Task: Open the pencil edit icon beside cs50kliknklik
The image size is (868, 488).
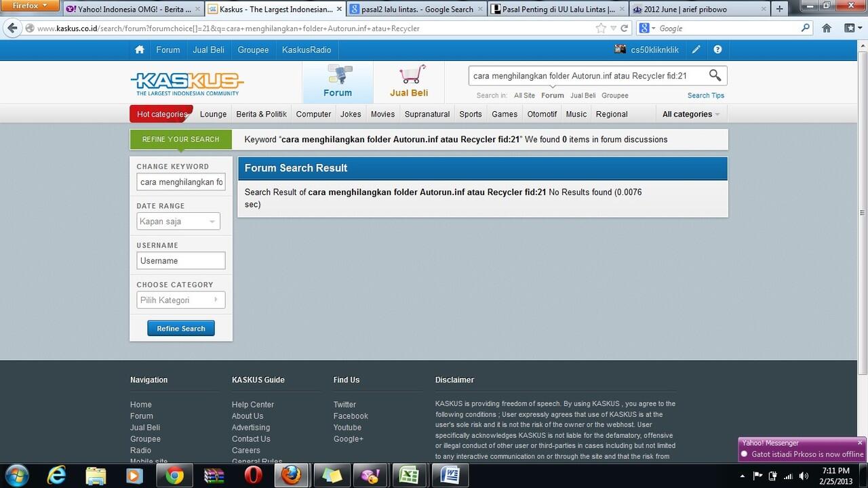Action: click(x=696, y=49)
